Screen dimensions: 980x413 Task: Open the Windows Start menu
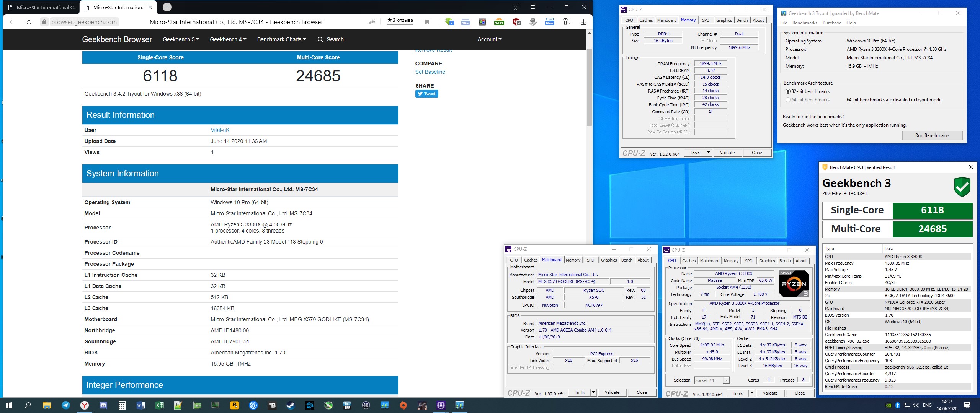[9, 405]
